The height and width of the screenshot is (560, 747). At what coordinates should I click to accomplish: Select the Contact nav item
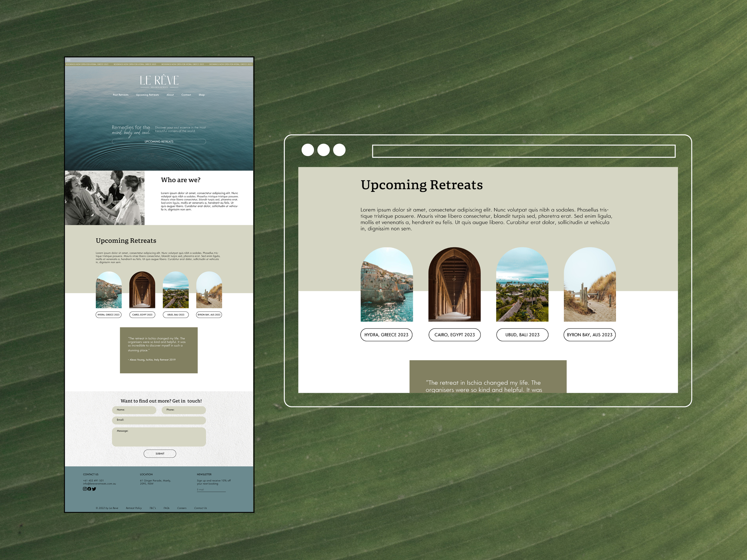coord(186,95)
